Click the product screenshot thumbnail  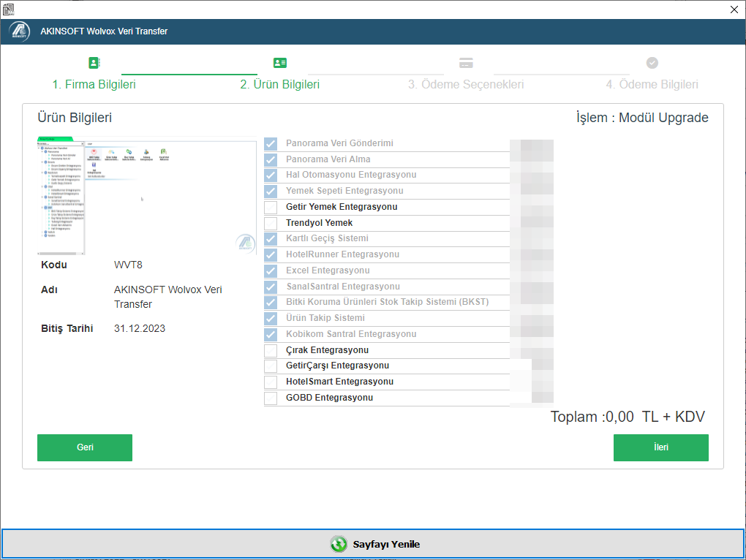(x=147, y=196)
